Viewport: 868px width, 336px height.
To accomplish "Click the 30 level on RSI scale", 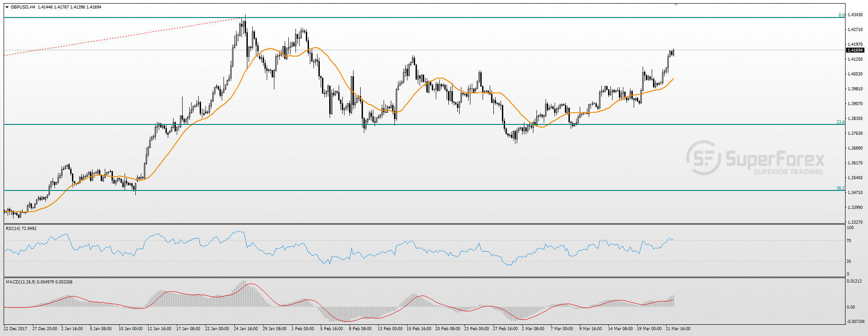I will [x=849, y=261].
